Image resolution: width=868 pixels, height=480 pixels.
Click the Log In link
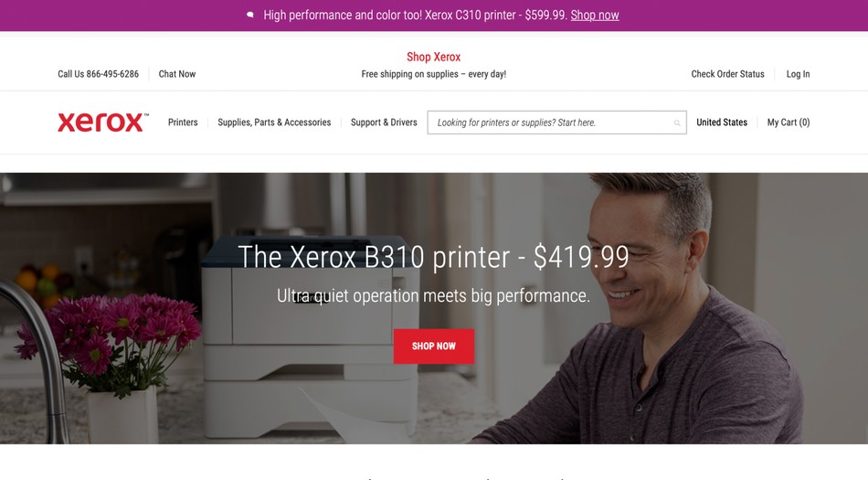(798, 74)
